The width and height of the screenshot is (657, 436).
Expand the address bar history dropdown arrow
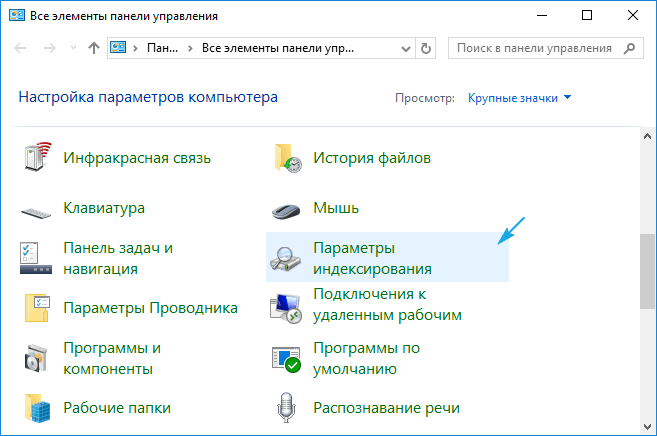[408, 48]
